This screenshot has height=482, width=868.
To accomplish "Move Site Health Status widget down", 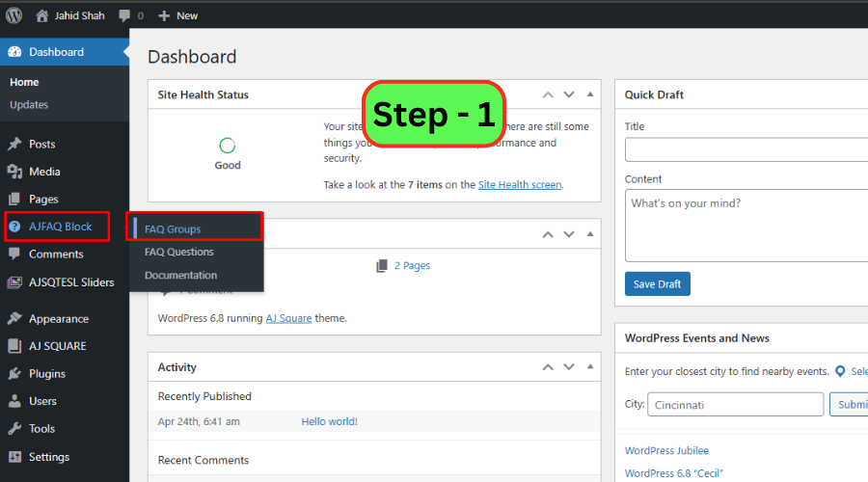I will pyautogui.click(x=568, y=94).
